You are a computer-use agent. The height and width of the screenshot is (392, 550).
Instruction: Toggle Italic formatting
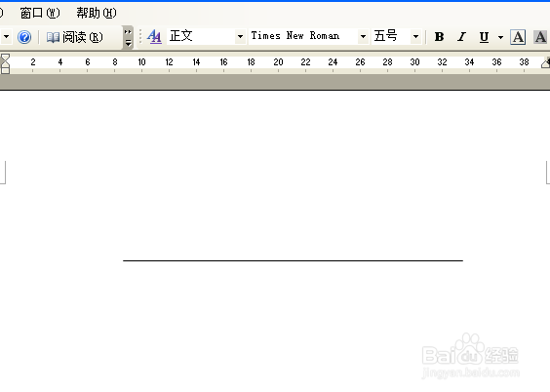click(x=461, y=37)
